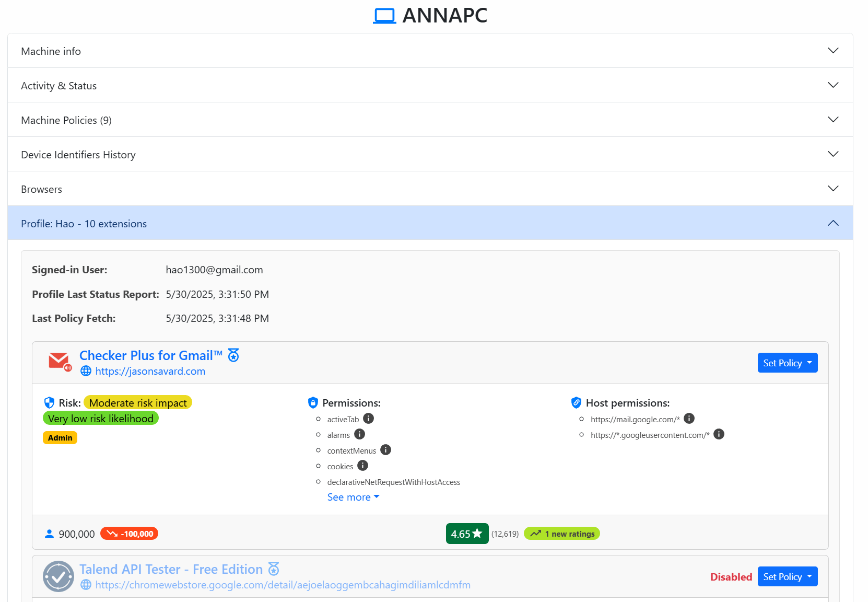868x602 pixels.
Task: Click the shield link icon beside Host permissions
Action: [576, 402]
